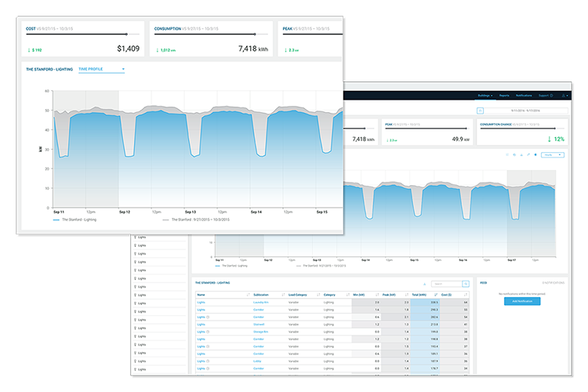The height and width of the screenshot is (392, 588).
Task: Open the Notifications menu item
Action: coord(524,95)
